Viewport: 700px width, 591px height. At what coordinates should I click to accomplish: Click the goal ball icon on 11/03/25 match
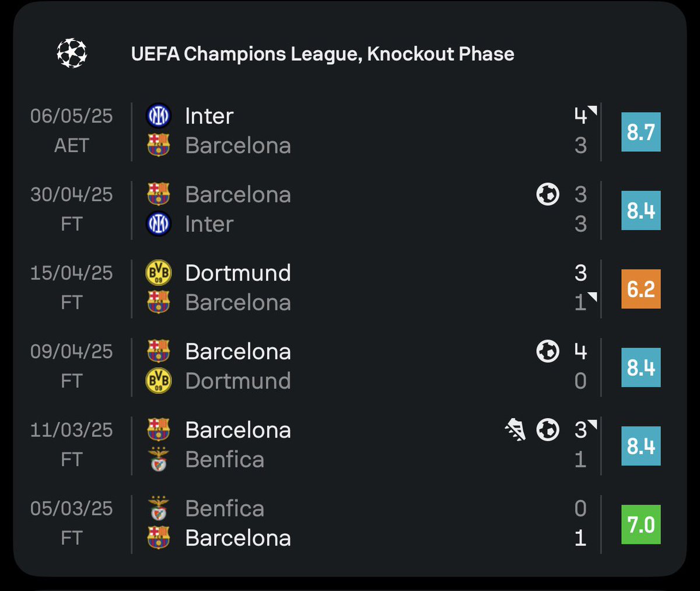(548, 430)
